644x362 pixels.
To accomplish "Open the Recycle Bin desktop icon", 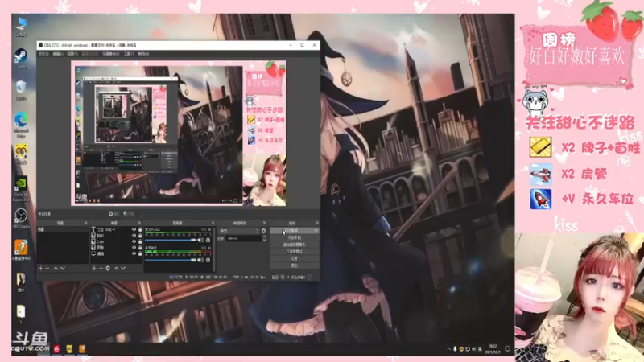I will (x=21, y=90).
